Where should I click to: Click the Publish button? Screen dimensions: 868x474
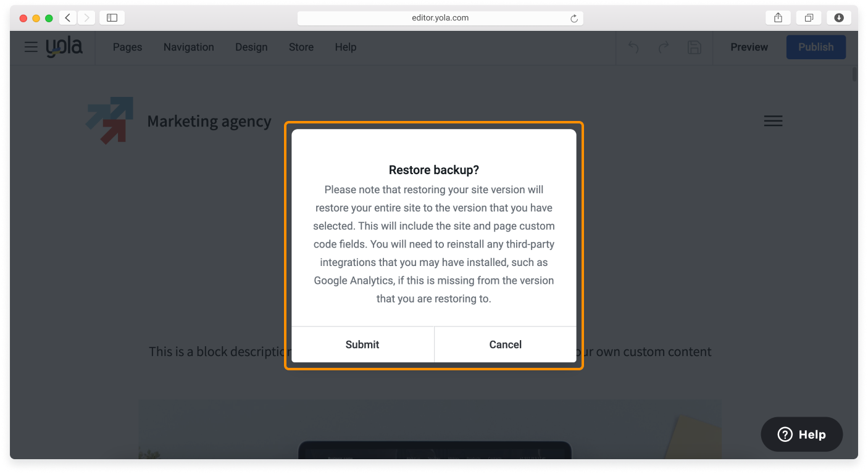816,47
